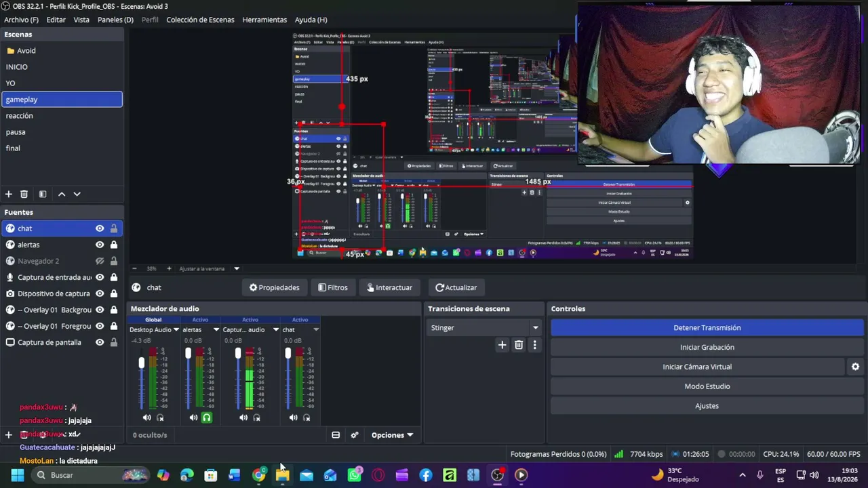Click monitoring headphone icon on Desktop Audio
Viewport: 868px width, 488px height.
coord(161,418)
